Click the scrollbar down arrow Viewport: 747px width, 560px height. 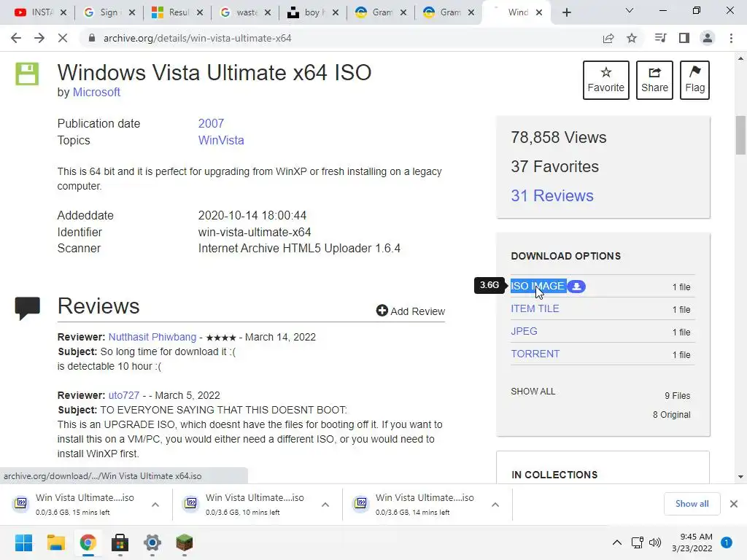click(741, 477)
